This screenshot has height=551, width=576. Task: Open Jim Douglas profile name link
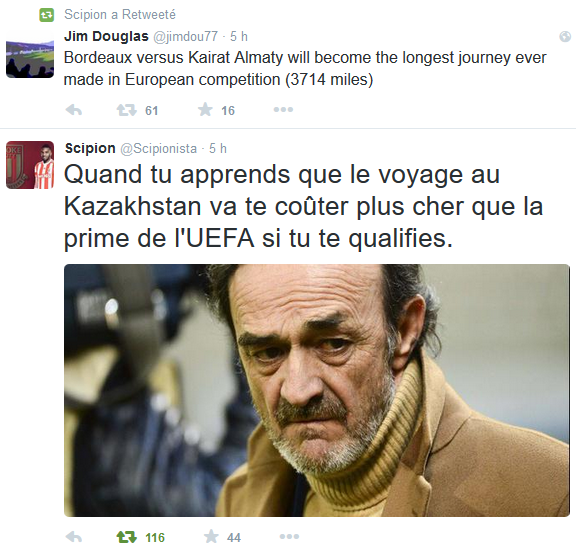pos(106,36)
